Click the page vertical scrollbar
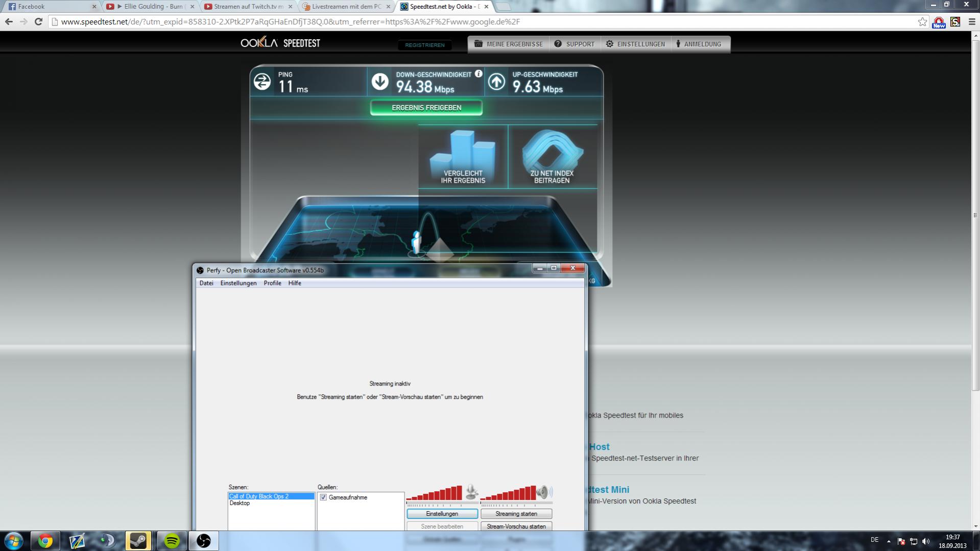The height and width of the screenshot is (551, 980). coord(975,215)
